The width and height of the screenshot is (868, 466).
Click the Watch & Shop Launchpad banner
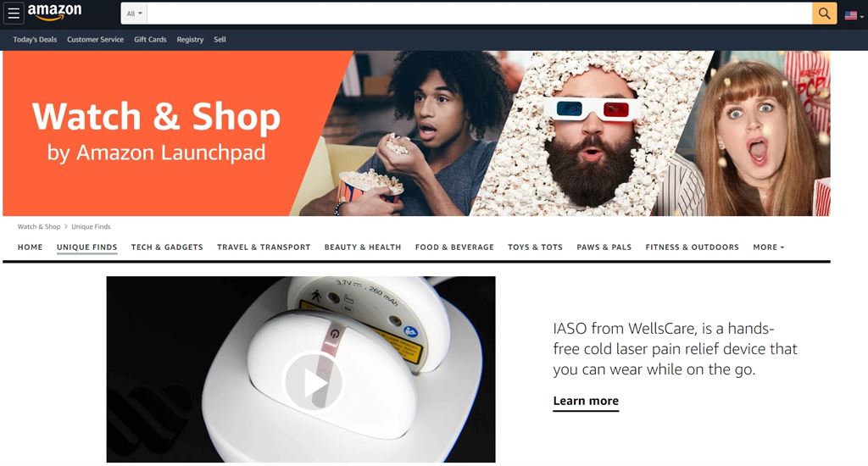pos(416,133)
